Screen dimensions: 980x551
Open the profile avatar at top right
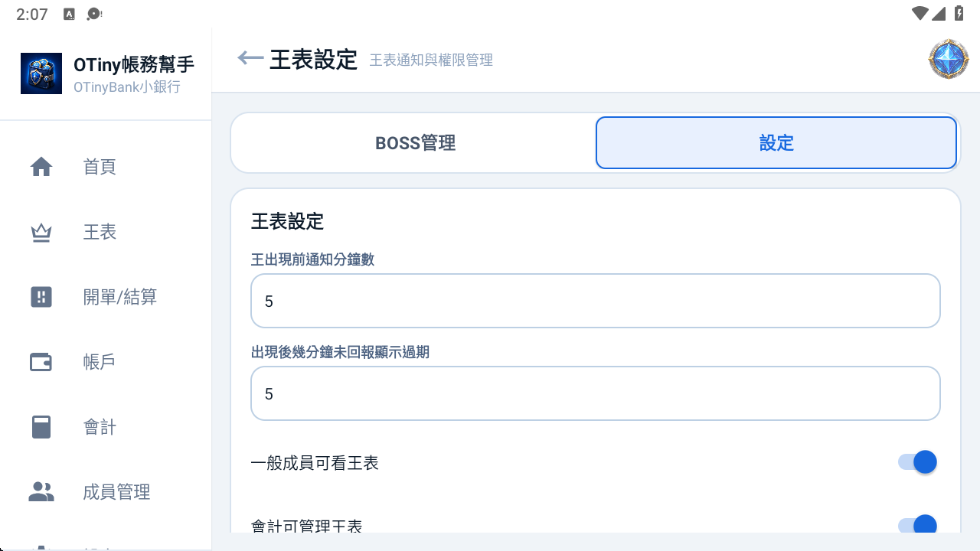(949, 59)
